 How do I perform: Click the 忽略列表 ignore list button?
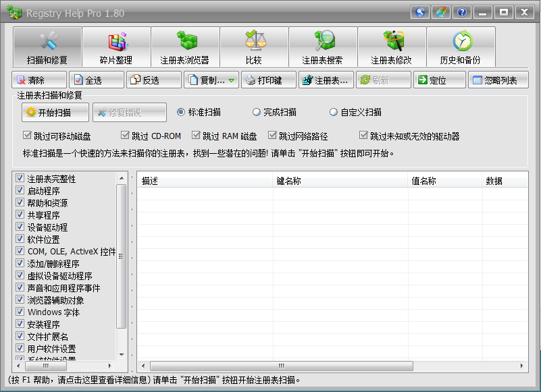[497, 80]
